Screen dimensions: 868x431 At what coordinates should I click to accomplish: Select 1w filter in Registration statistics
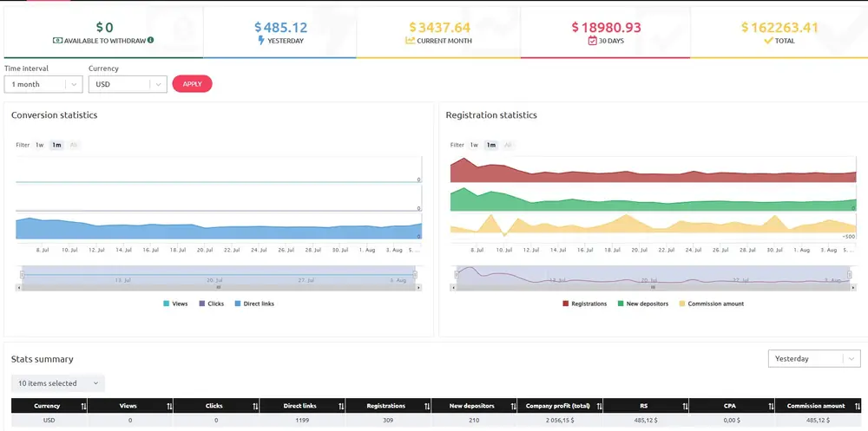coord(474,145)
